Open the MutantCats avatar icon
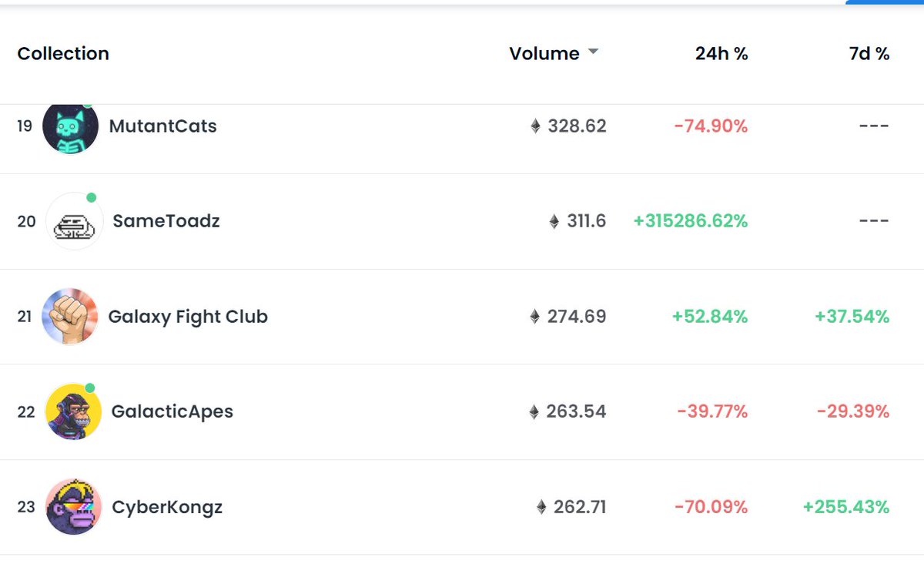This screenshot has width=924, height=564. pyautogui.click(x=70, y=126)
